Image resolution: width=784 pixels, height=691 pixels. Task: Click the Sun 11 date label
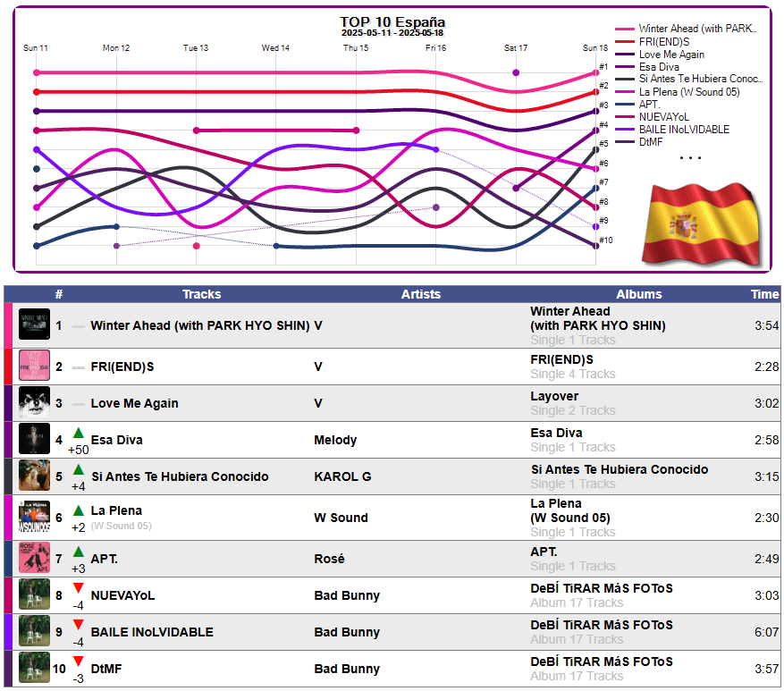(x=36, y=48)
